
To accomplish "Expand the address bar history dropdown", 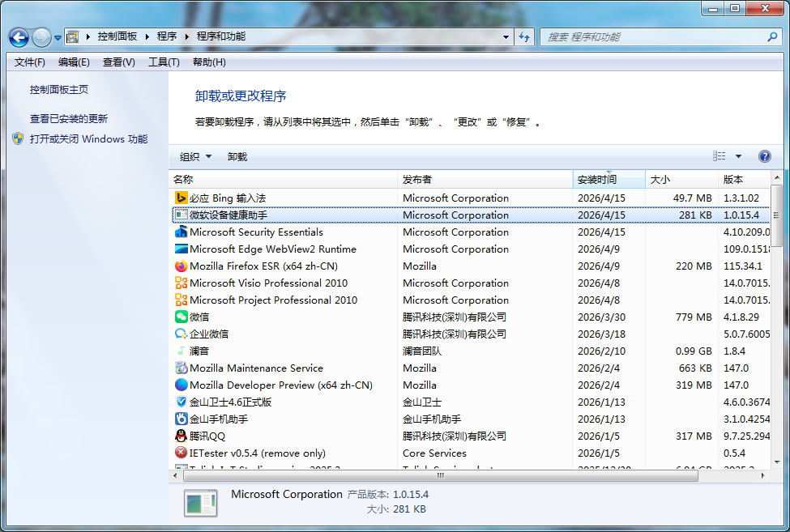I will pos(506,37).
